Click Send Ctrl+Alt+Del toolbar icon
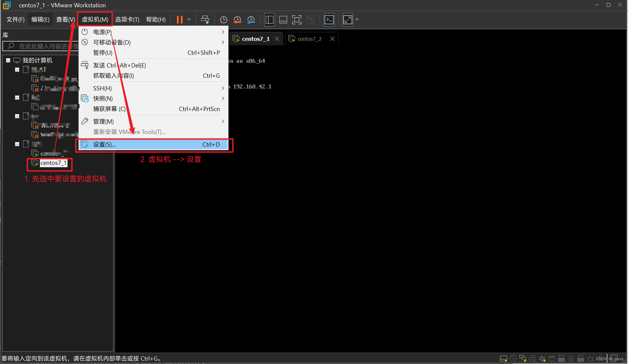Image resolution: width=629 pixels, height=364 pixels. coord(205,20)
